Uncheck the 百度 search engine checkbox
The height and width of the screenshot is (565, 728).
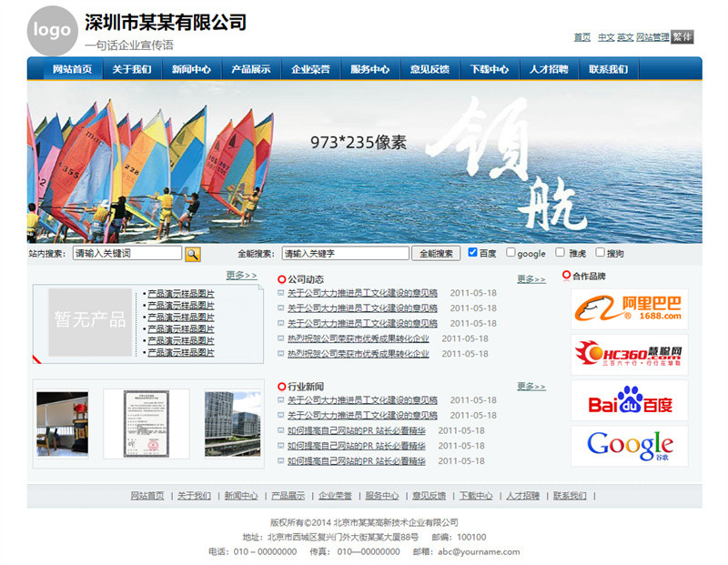(472, 252)
